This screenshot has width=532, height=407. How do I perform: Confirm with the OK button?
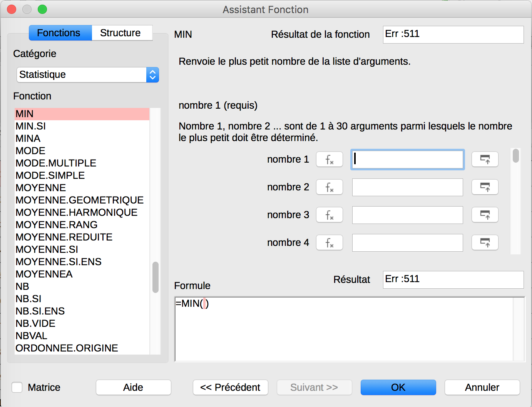(398, 387)
